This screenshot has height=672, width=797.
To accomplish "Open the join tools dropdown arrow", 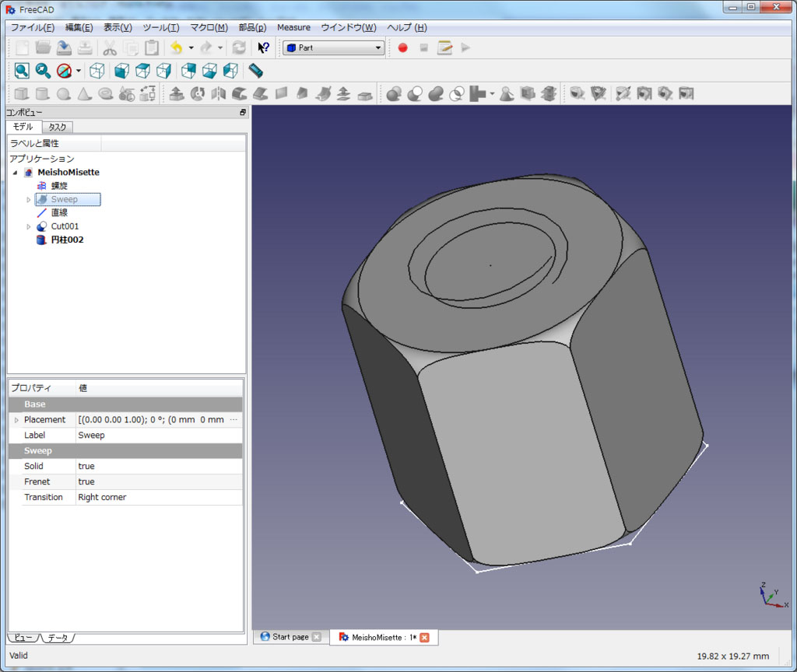I will [x=492, y=93].
